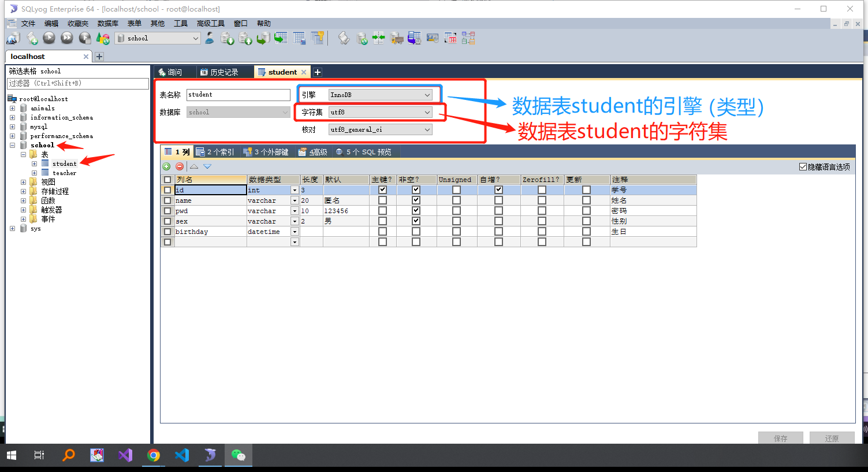Click the restore from SQL dump icon
868x472 pixels.
(x=263, y=38)
